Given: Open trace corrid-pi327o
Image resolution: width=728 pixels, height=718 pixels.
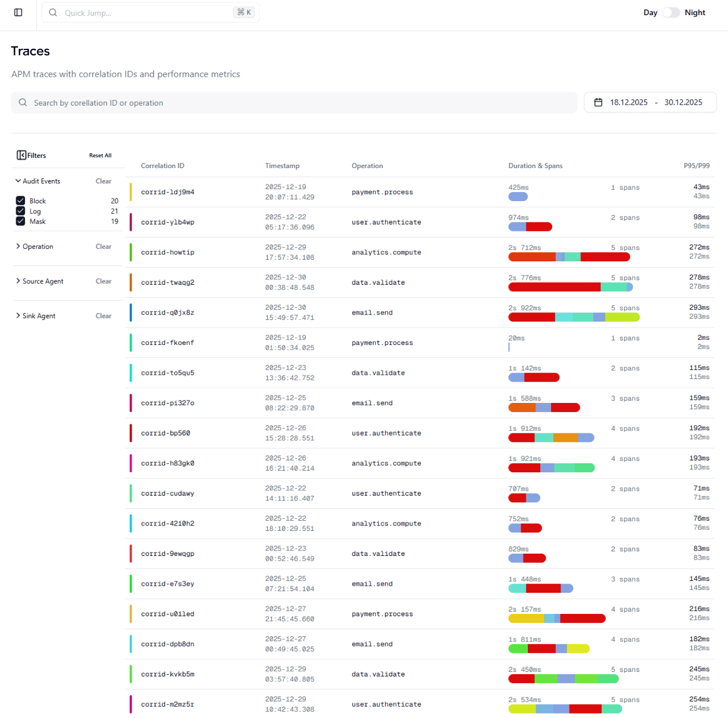Looking at the screenshot, I should 168,403.
